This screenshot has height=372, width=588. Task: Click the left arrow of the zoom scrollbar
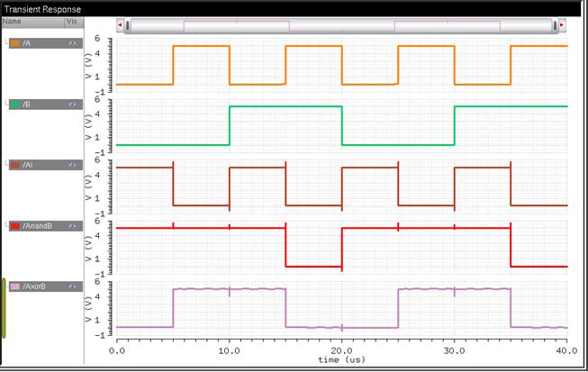pos(120,25)
